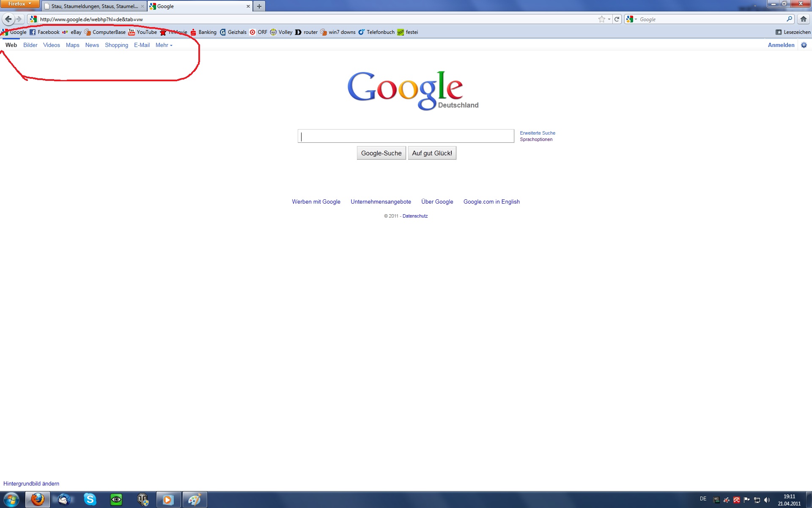Click the forward navigation arrow
This screenshot has height=508, width=812.
point(19,19)
